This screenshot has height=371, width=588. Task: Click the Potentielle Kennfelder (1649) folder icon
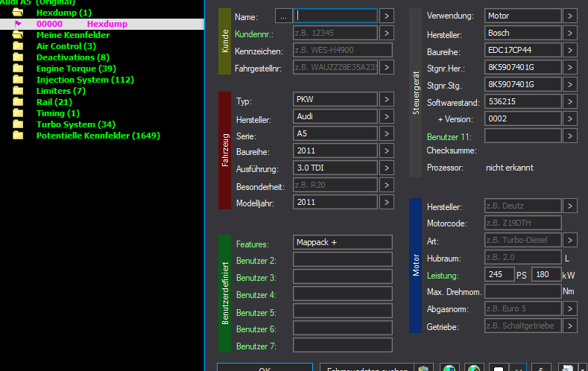18,136
